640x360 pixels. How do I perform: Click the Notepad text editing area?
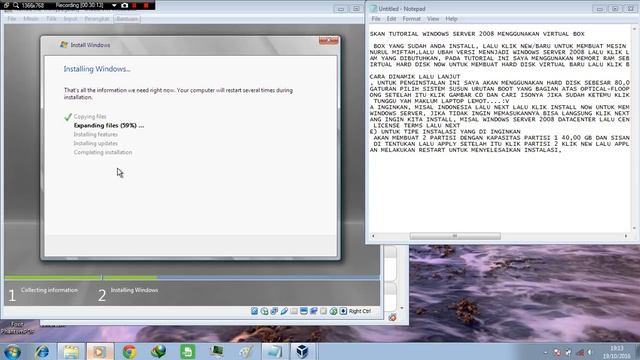click(x=500, y=129)
